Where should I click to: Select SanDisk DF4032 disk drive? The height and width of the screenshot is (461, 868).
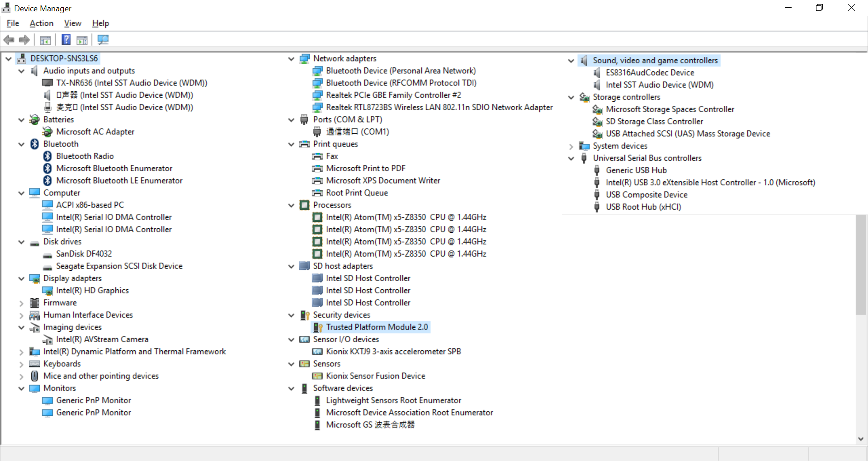[x=84, y=254]
